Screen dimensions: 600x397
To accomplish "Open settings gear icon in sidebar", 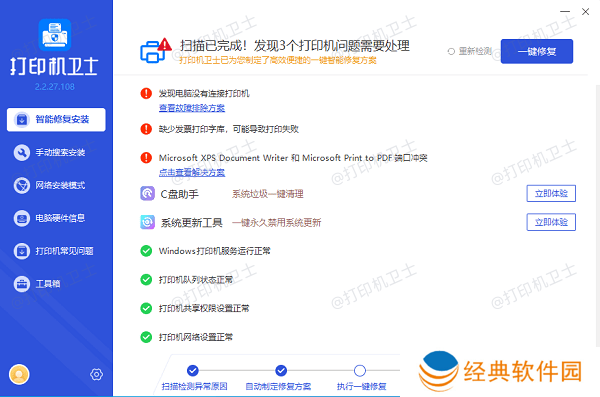I will [96, 374].
